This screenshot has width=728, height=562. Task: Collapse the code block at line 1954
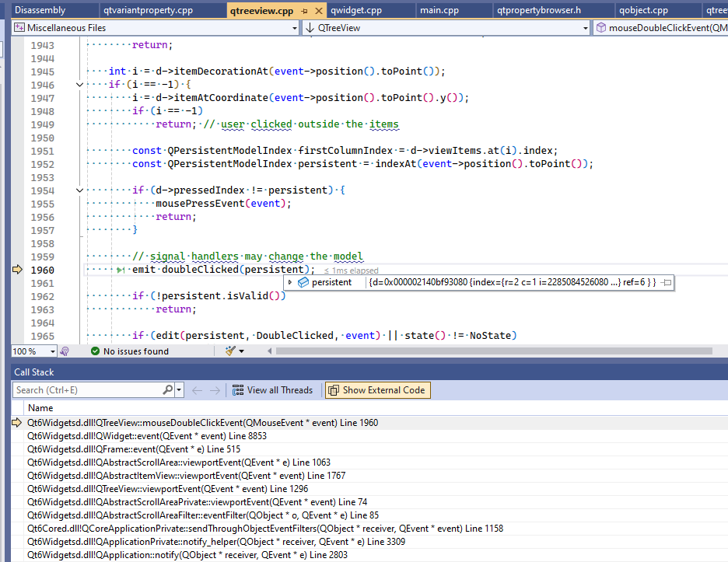pos(79,190)
